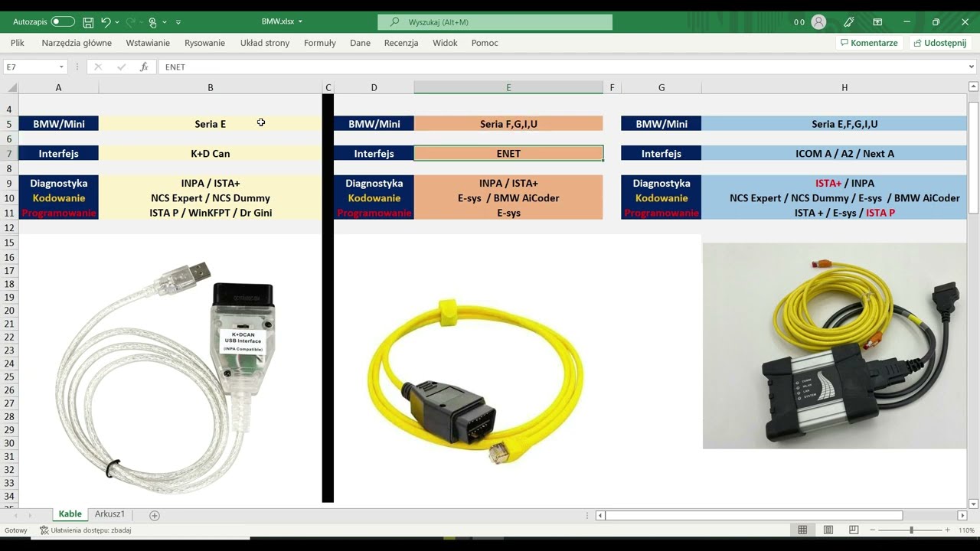Select cell with 'Seria E'
This screenshot has height=551, width=980.
tap(211, 124)
